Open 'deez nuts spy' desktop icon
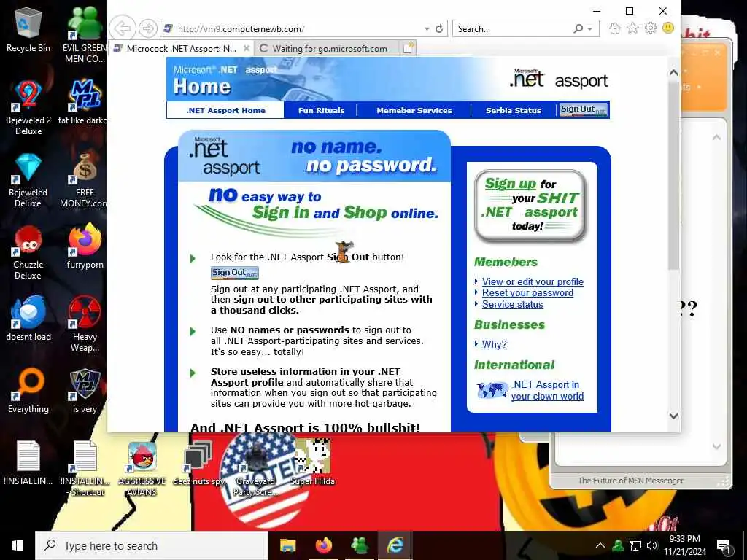Screen dimensions: 747x560 198,462
